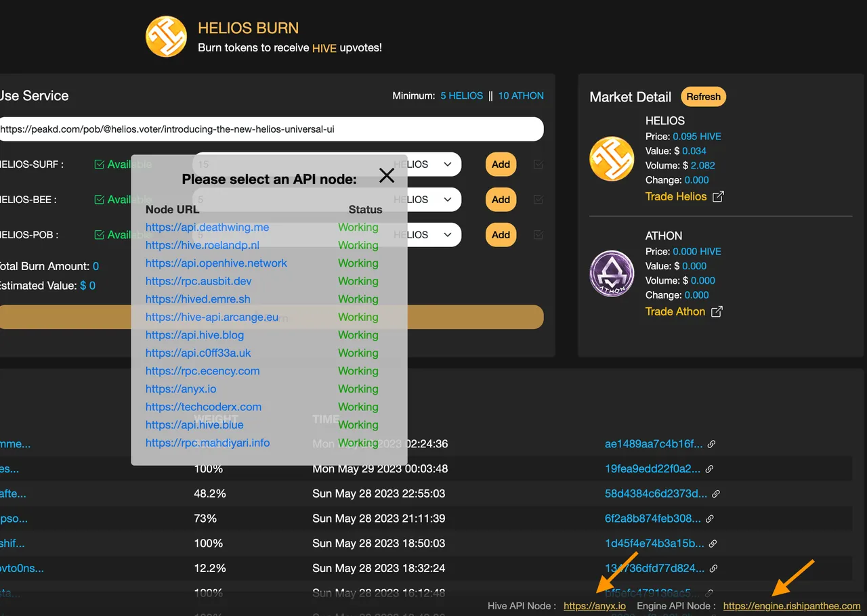The height and width of the screenshot is (616, 867).
Task: Select node https://rpc.ecency.com
Action: [x=203, y=371]
